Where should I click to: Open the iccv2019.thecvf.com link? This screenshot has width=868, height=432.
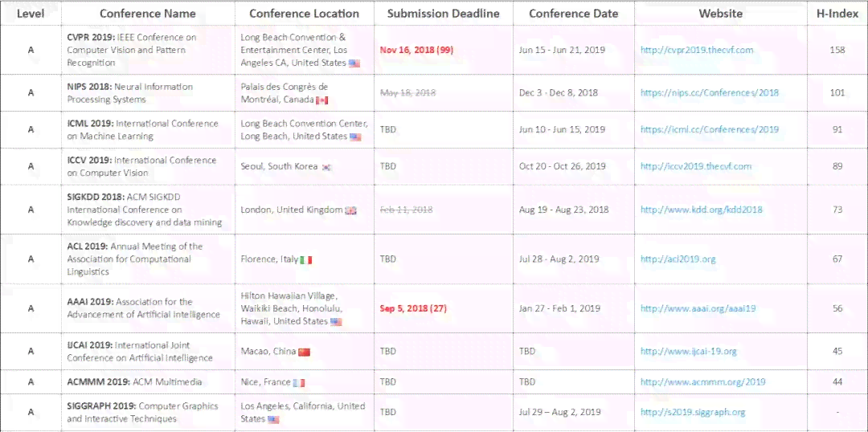pyautogui.click(x=696, y=166)
